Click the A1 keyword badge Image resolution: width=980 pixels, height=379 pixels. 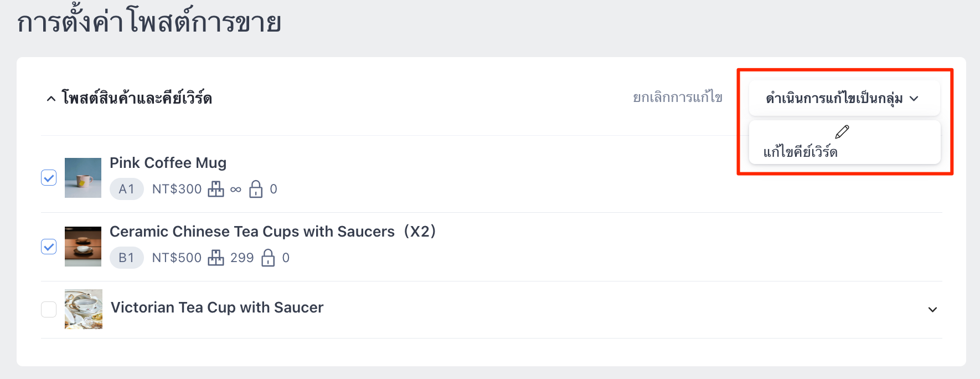pyautogui.click(x=127, y=189)
